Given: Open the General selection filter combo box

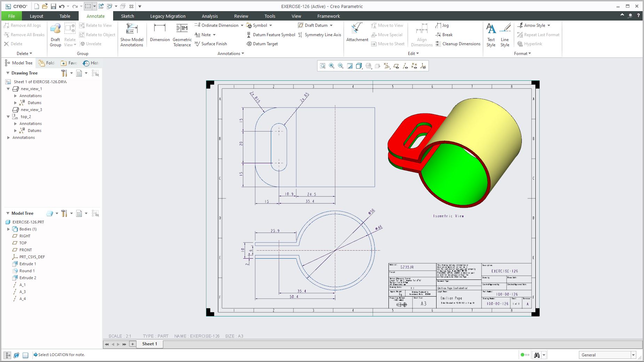Looking at the screenshot, I should (x=607, y=355).
